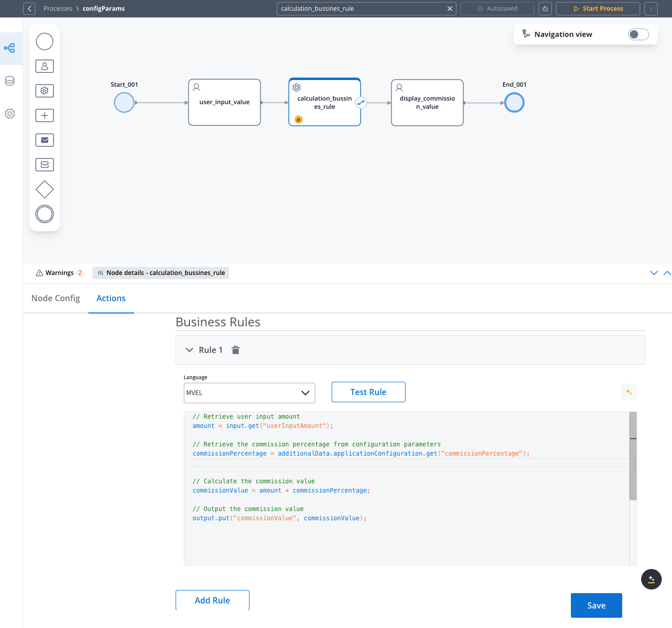Select the double-circle end event in palette
Viewport: 672px width, 628px height.
pyautogui.click(x=45, y=214)
